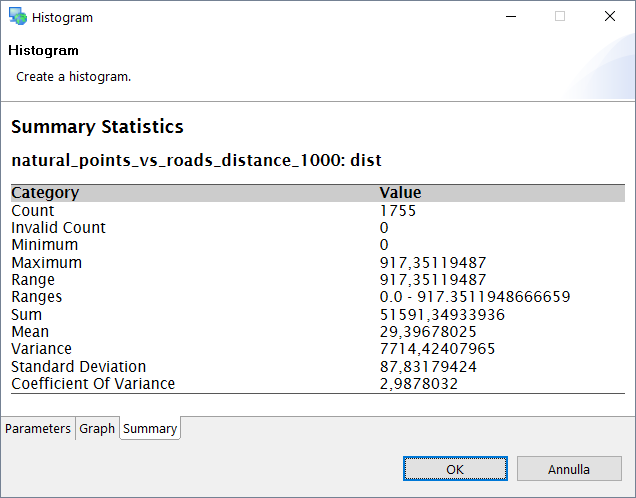Click the Minimum row label
The height and width of the screenshot is (498, 636).
point(44,245)
